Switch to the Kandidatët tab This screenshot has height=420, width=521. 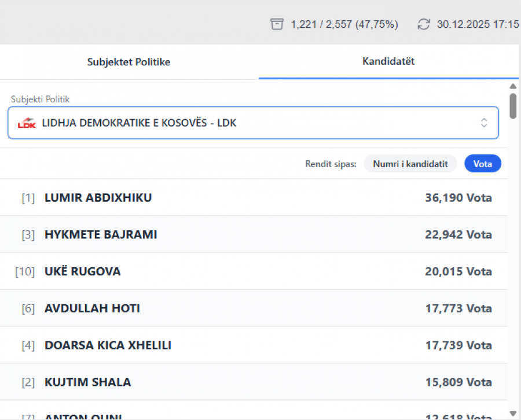point(388,61)
